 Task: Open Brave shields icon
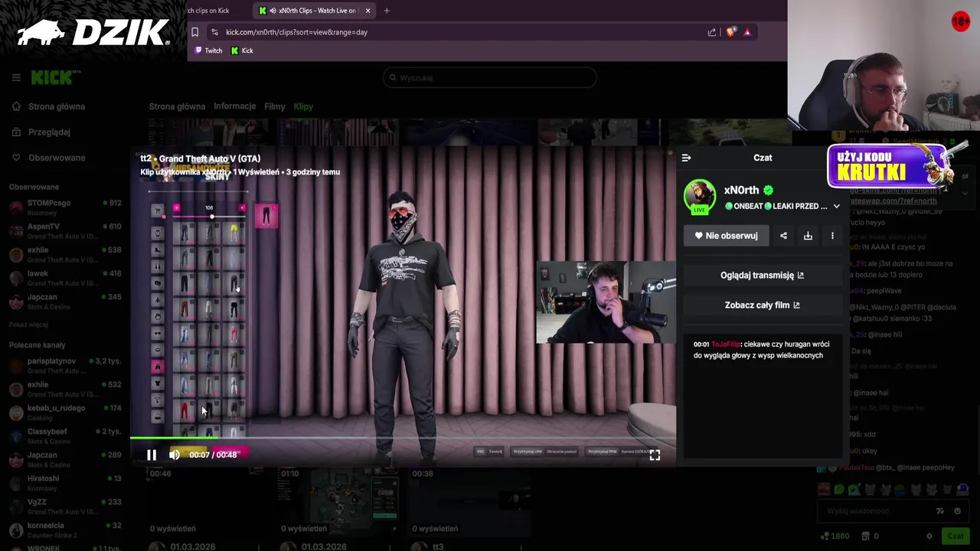(731, 32)
